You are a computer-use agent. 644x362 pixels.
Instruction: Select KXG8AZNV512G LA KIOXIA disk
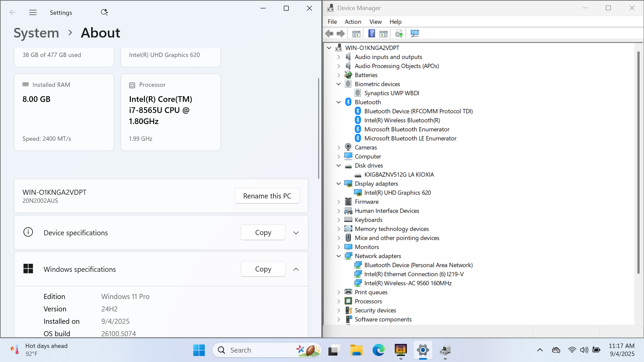pos(399,175)
